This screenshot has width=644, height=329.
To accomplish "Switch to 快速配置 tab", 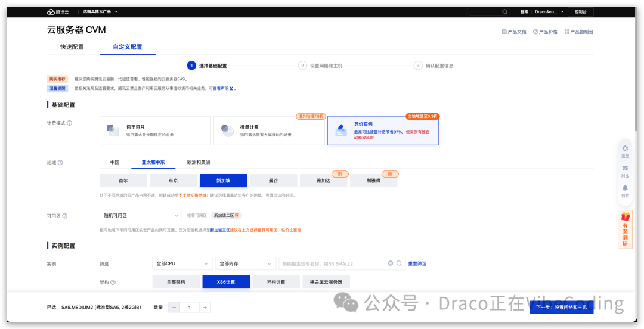I will tap(72, 47).
